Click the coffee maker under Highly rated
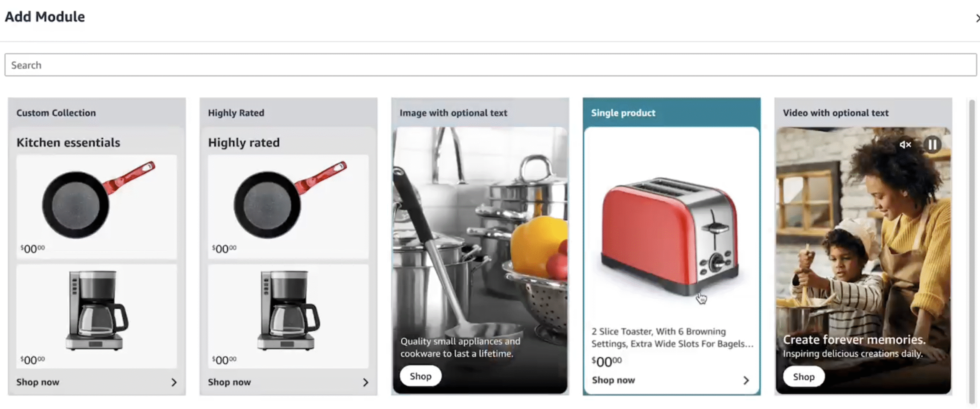The height and width of the screenshot is (409, 980). (x=288, y=310)
